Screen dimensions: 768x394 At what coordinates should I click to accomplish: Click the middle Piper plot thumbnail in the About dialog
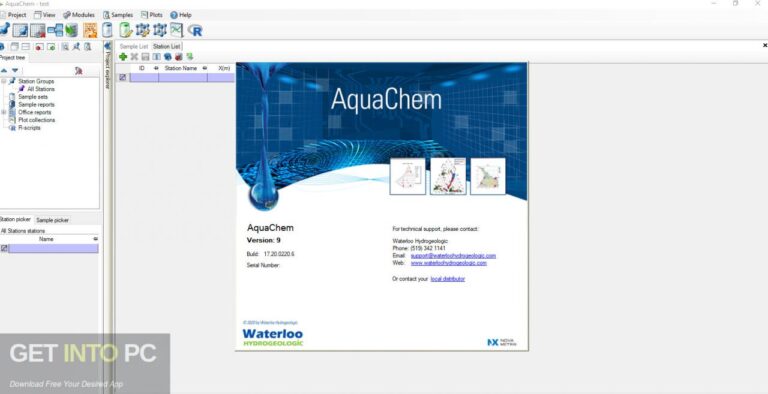click(x=448, y=176)
